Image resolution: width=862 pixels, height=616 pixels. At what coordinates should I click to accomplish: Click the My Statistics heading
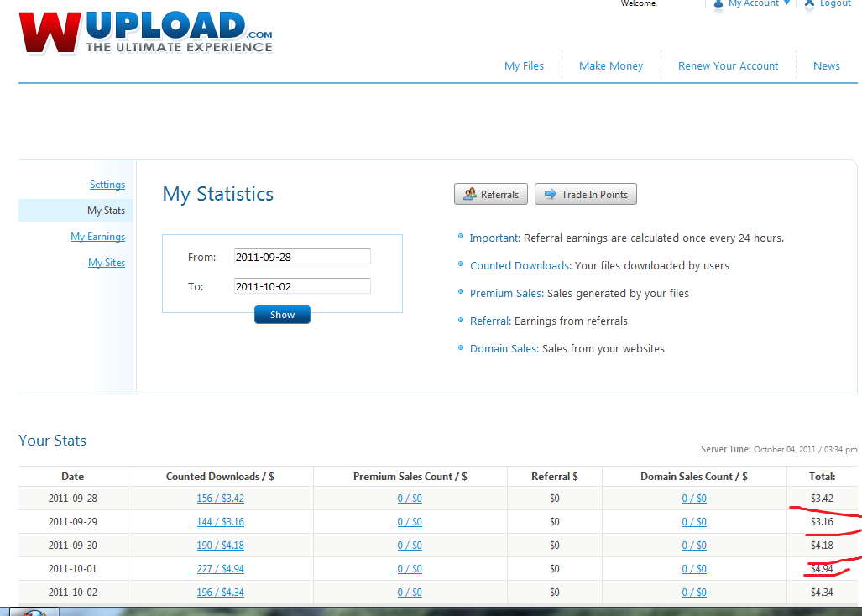[217, 194]
